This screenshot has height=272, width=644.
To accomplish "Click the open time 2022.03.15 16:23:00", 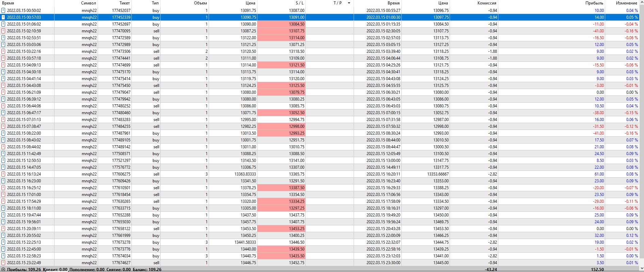I will point(24,181).
